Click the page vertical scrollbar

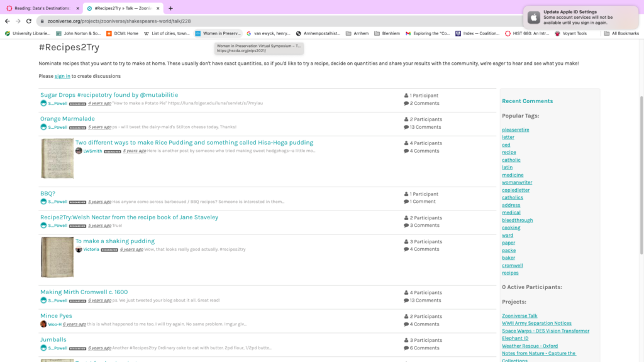641,177
